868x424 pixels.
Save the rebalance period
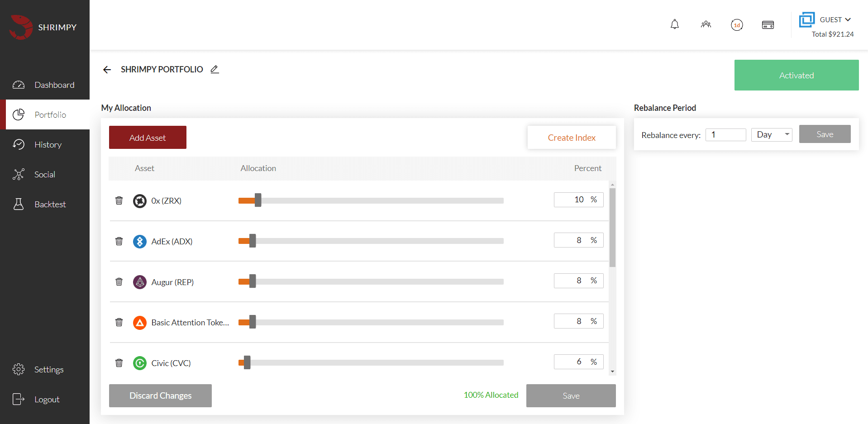[x=825, y=134]
